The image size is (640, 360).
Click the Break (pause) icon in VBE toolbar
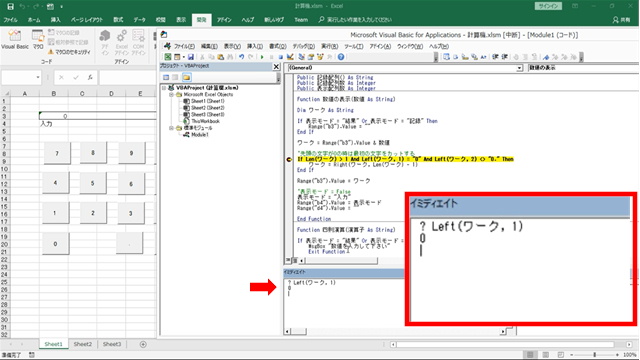pos(271,57)
